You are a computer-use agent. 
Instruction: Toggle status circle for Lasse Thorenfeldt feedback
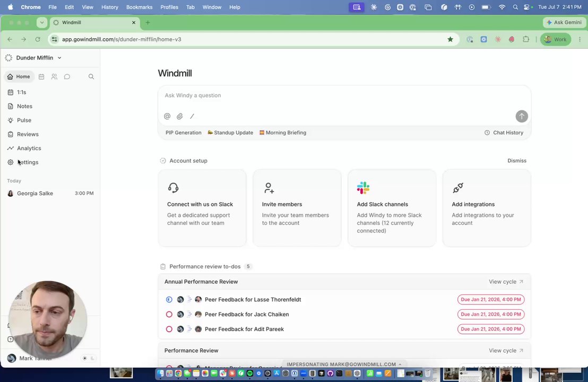tap(169, 300)
